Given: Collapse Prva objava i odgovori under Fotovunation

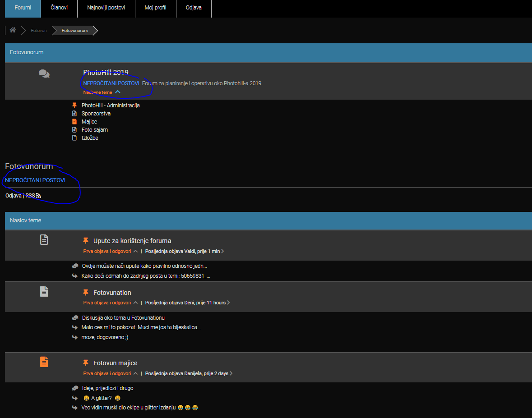Looking at the screenshot, I should (135, 303).
